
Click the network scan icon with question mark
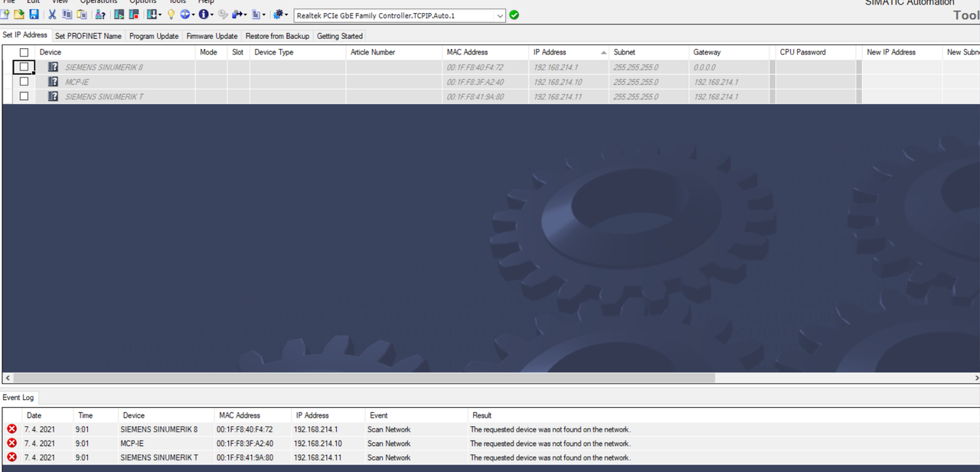[x=100, y=15]
